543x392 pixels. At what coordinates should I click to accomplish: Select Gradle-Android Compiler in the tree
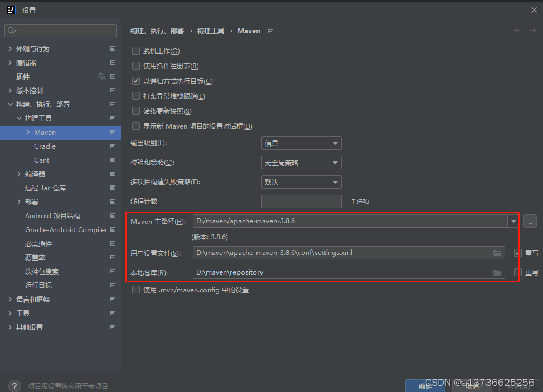[x=66, y=230]
